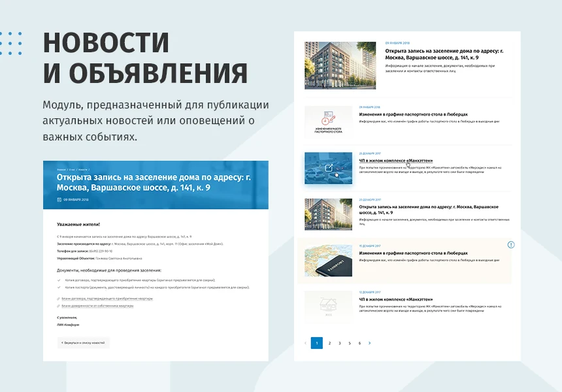Open last 'ЧП в жилом комплексе «Манхэттен»' title
The width and height of the screenshot is (562, 392).
click(x=396, y=299)
